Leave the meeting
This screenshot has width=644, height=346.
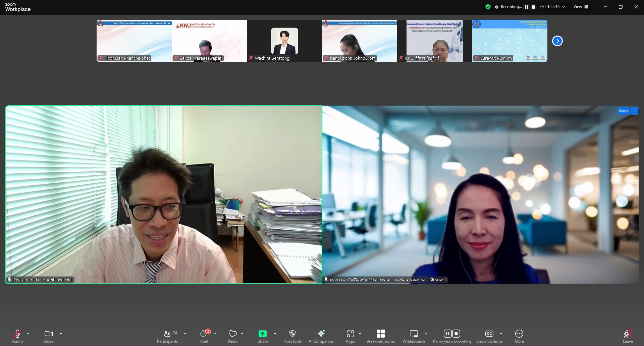point(628,336)
